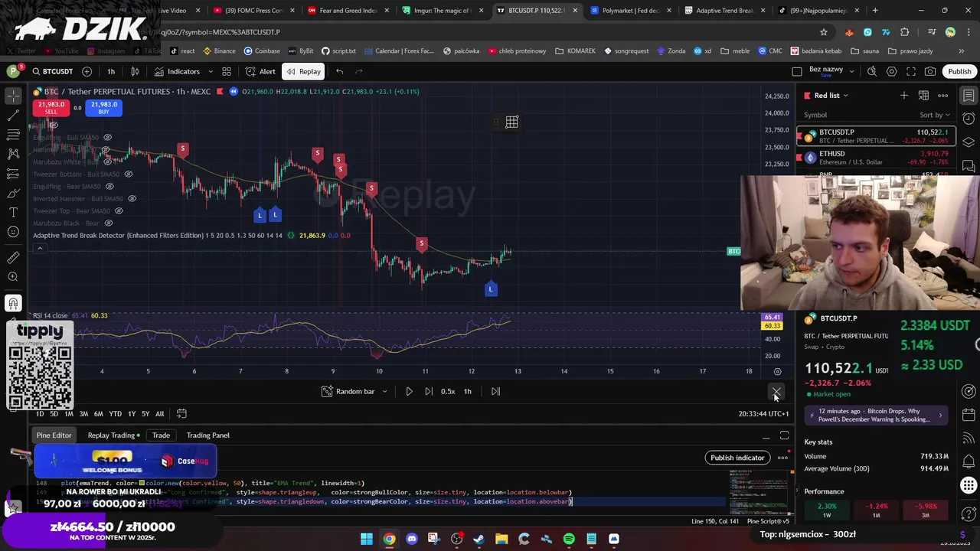Select the trend line drawing tool
This screenshot has height=551, width=980.
point(13,115)
